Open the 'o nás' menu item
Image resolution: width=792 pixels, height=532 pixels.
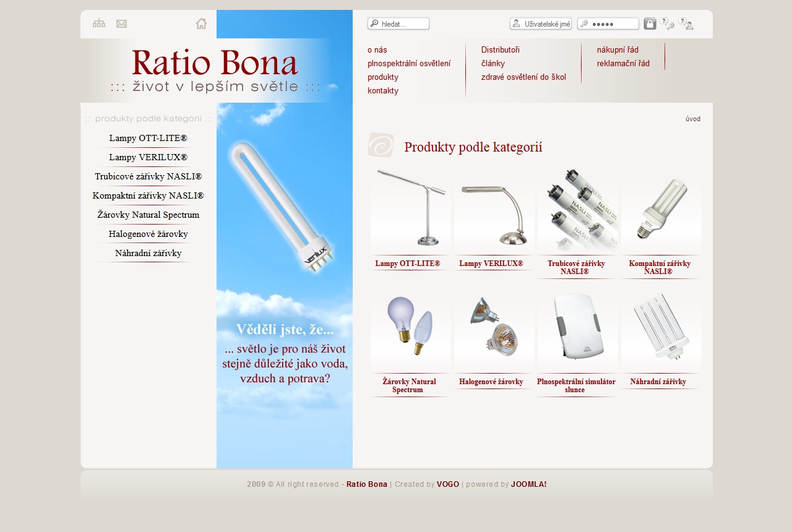coord(377,50)
